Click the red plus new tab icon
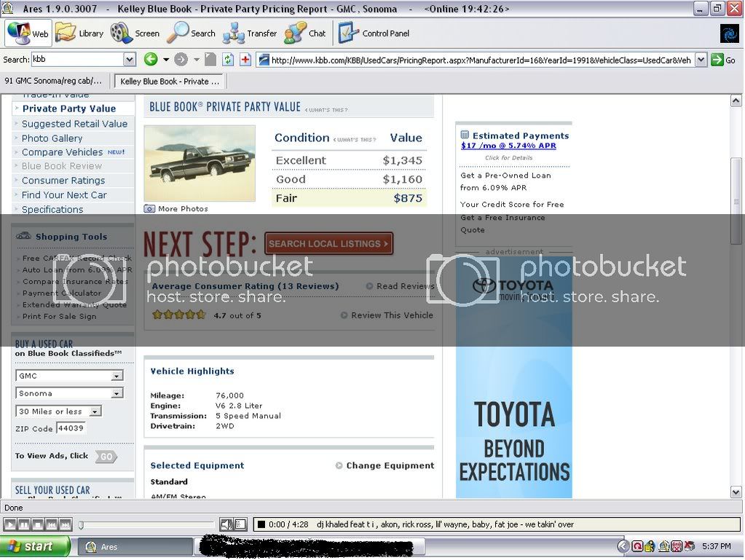The height and width of the screenshot is (560, 745). tap(245, 60)
